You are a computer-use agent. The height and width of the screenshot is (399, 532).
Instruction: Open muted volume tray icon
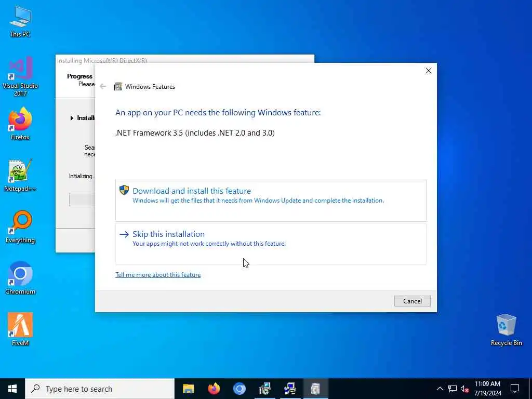click(465, 389)
